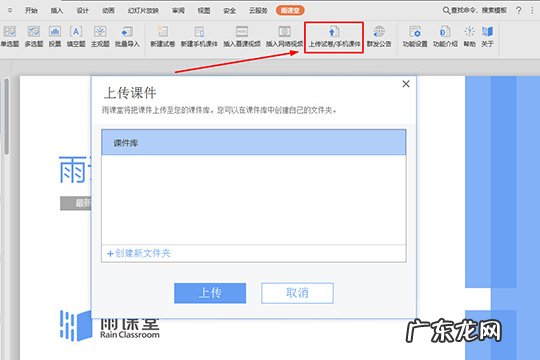The height and width of the screenshot is (360, 540).
Task: Click 插入网络视频 to insert web video
Action: click(x=284, y=37)
